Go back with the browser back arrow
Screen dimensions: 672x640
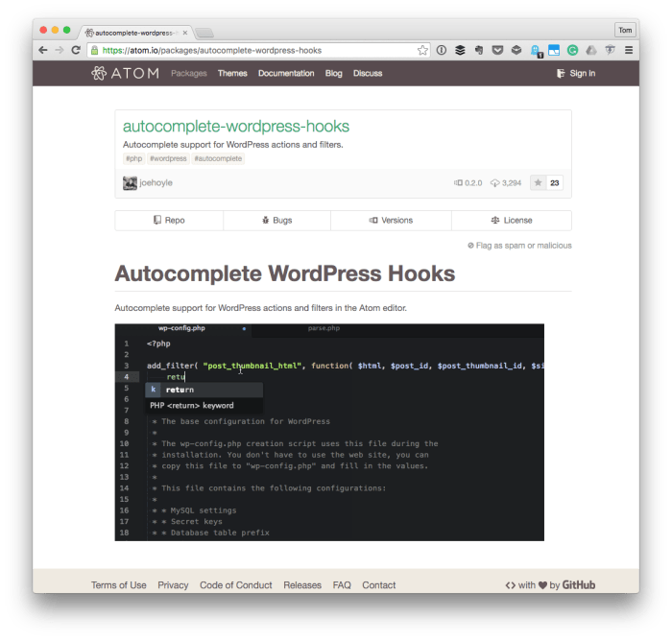[43, 50]
